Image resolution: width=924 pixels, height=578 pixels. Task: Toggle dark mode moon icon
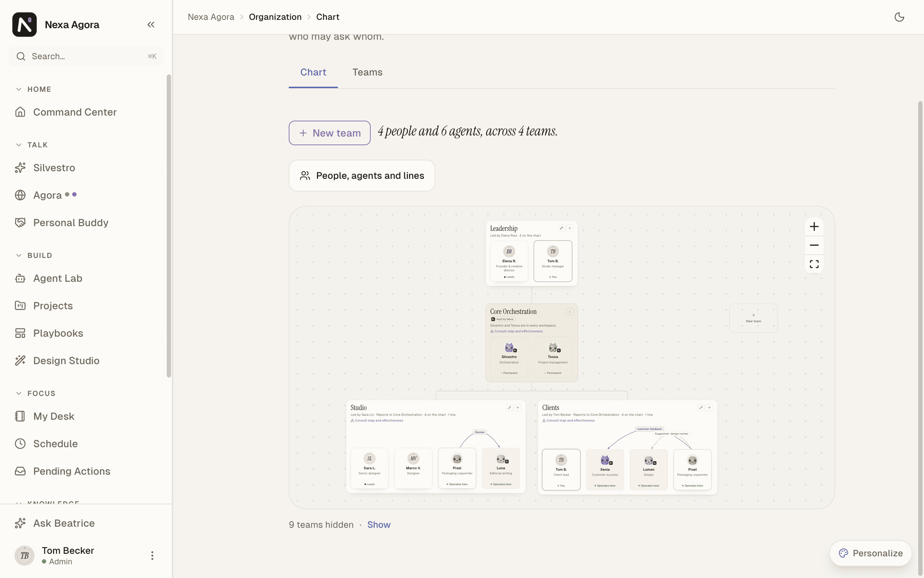pos(899,17)
